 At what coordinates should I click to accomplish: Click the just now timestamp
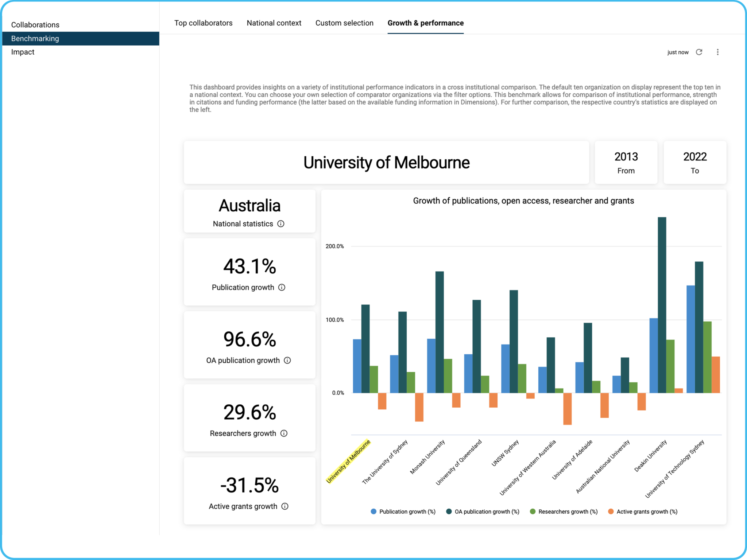(x=678, y=52)
